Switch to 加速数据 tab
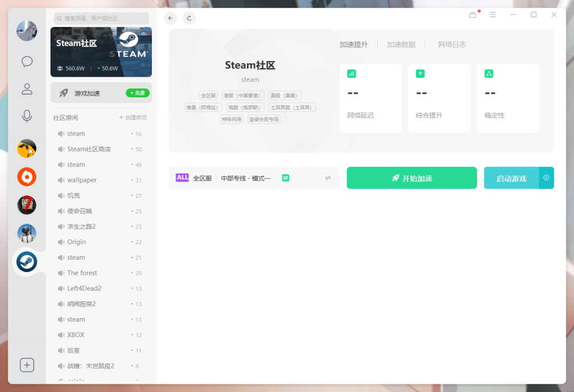 [401, 45]
